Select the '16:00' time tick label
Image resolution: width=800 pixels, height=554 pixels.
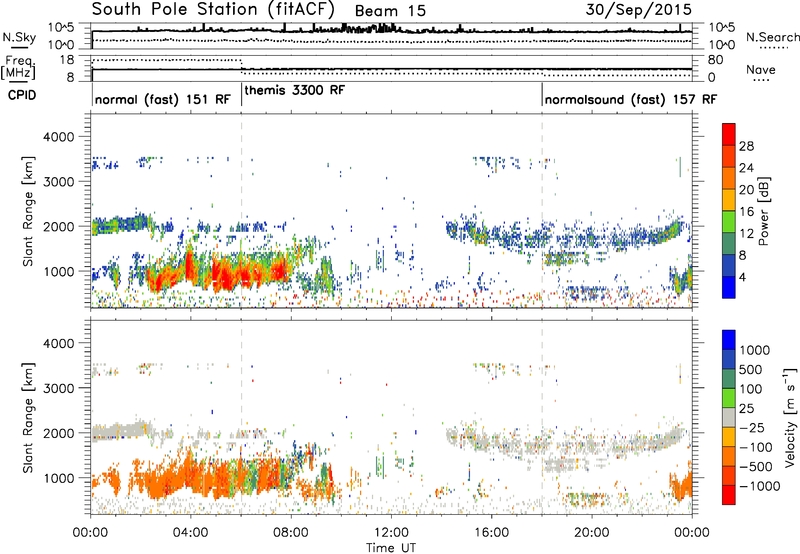click(x=491, y=533)
